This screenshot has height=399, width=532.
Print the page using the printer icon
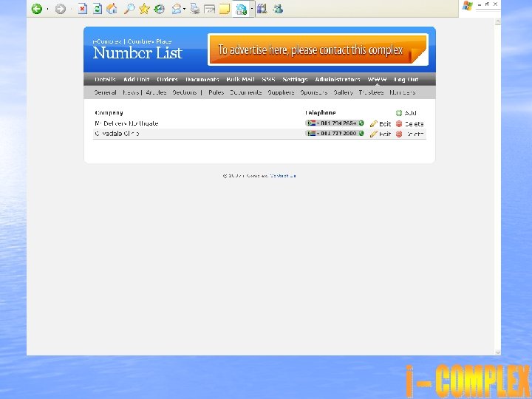(195, 9)
